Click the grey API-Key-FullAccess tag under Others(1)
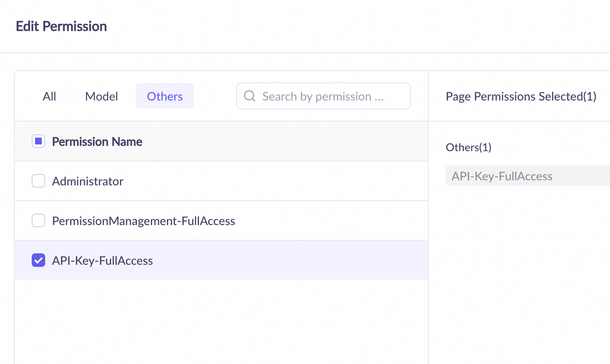 (502, 177)
